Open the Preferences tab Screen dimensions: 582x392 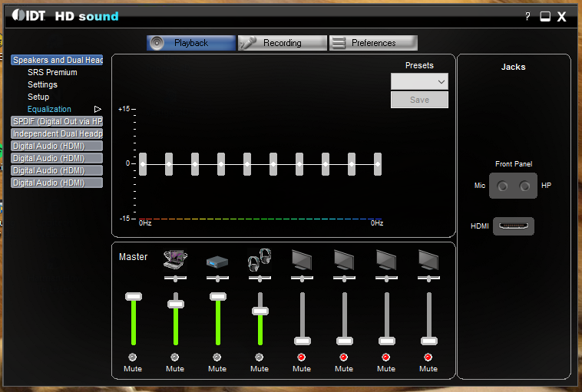coord(373,43)
